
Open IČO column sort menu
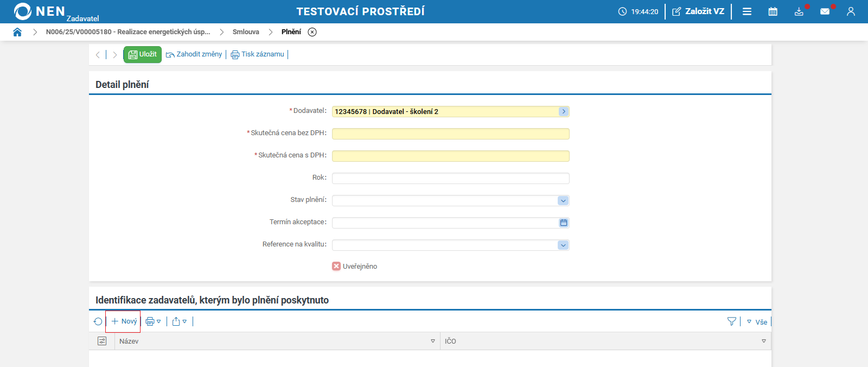(x=764, y=341)
